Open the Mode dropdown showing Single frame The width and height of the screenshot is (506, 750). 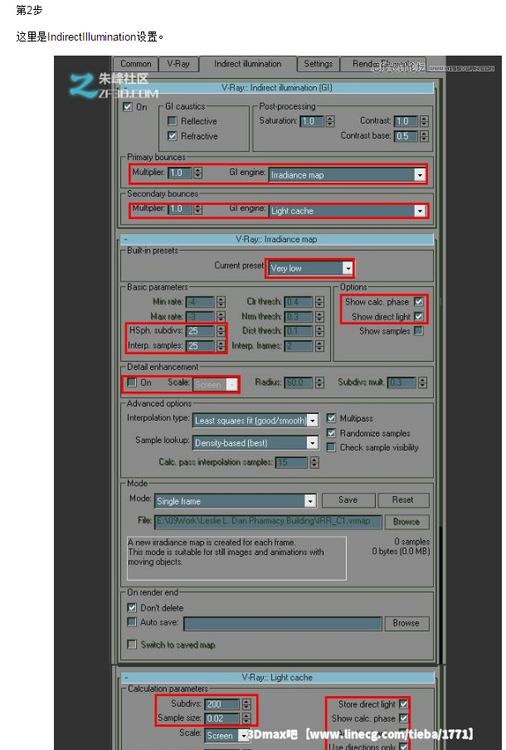click(235, 501)
